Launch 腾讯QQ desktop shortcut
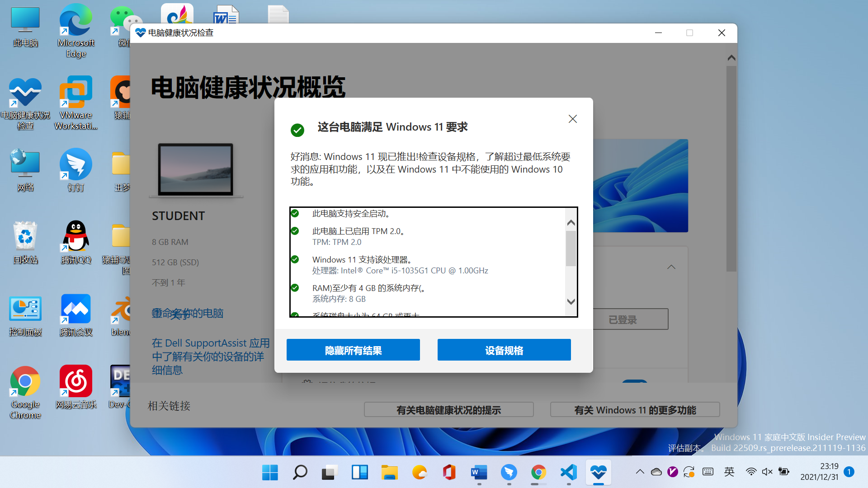The image size is (868, 488). (x=76, y=243)
